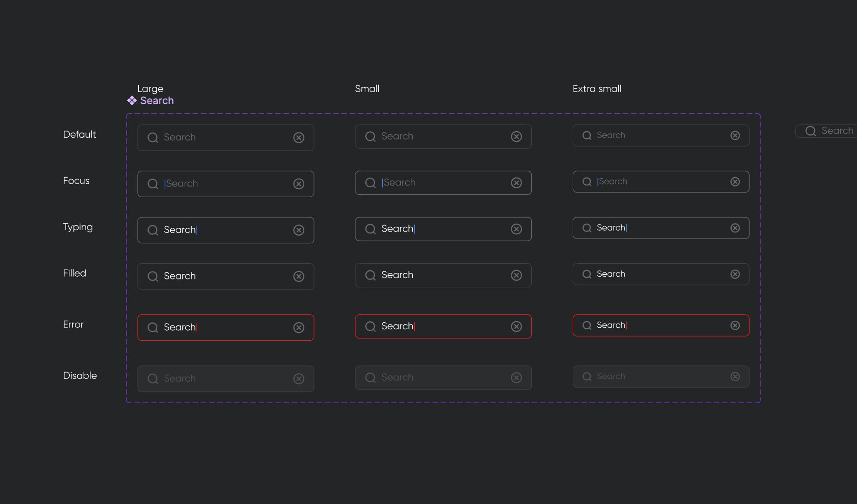The height and width of the screenshot is (504, 857).
Task: Click clear icon in Small Focus search field
Action: [516, 183]
